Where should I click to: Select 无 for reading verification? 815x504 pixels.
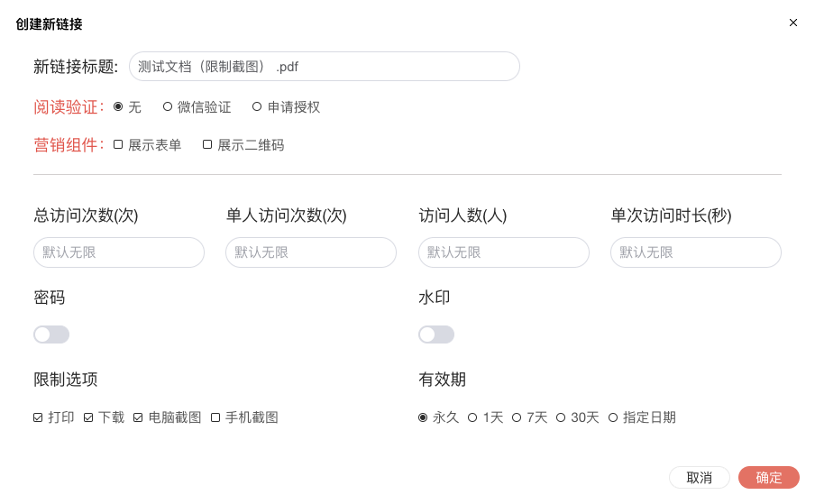click(x=118, y=107)
